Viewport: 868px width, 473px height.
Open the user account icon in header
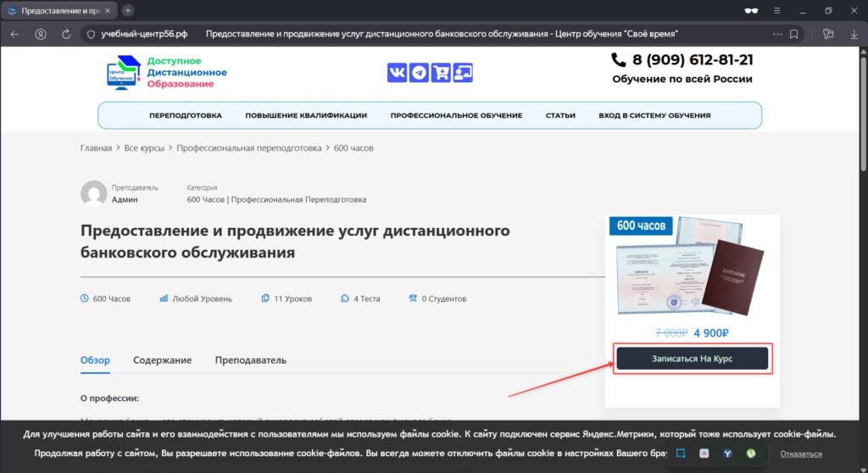coord(464,73)
